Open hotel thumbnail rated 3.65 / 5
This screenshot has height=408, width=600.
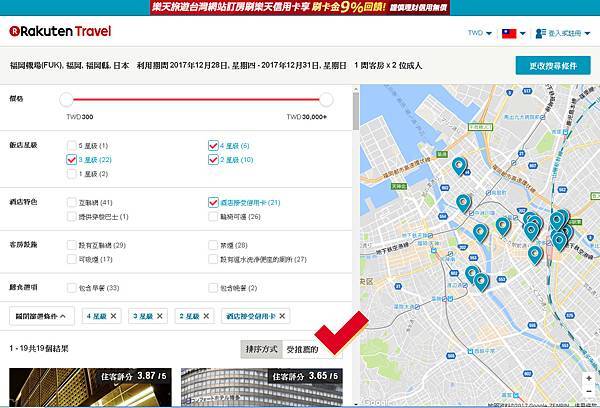click(x=262, y=387)
